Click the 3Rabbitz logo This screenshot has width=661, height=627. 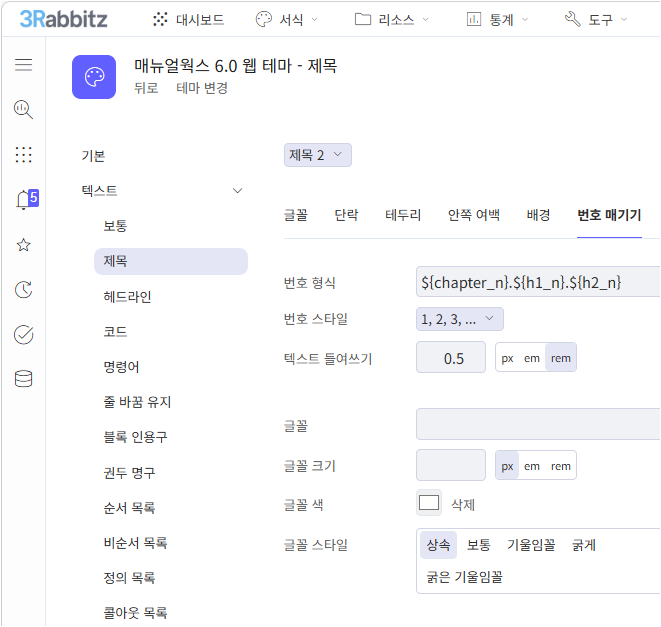(x=63, y=19)
